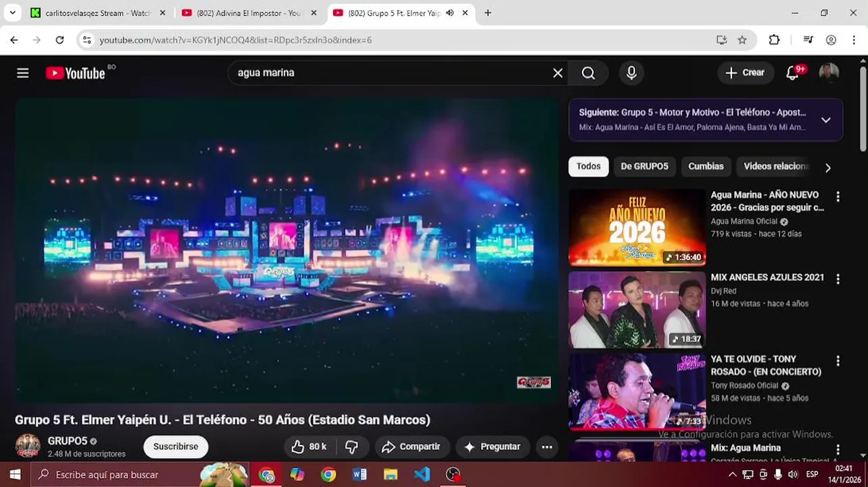Click the Chrome address bar URL
The image size is (868, 487).
[x=235, y=40]
